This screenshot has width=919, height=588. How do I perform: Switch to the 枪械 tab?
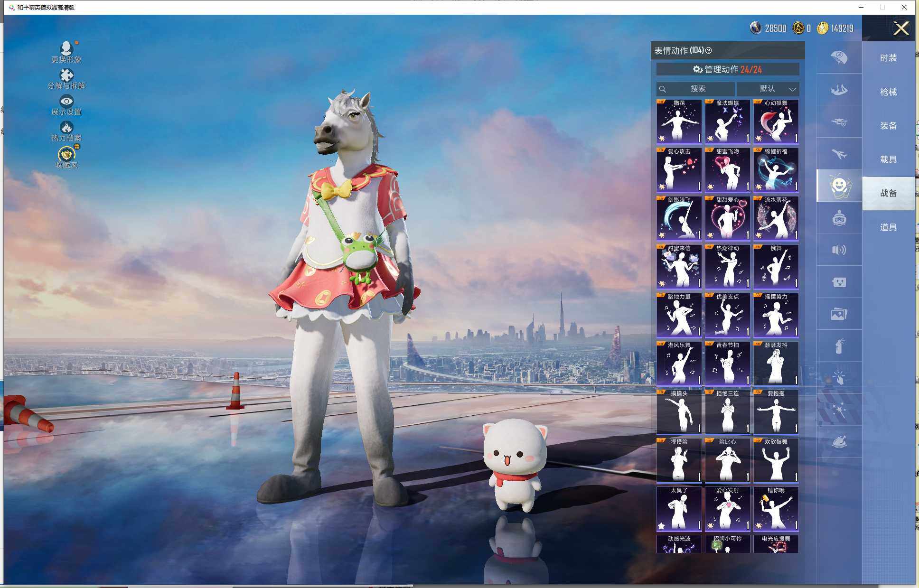coord(888,92)
